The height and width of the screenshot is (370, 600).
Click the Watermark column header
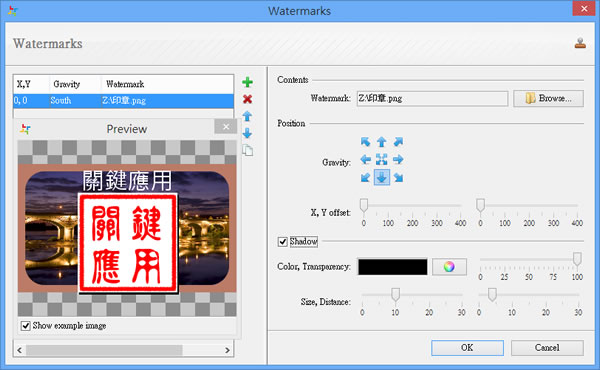(168, 84)
